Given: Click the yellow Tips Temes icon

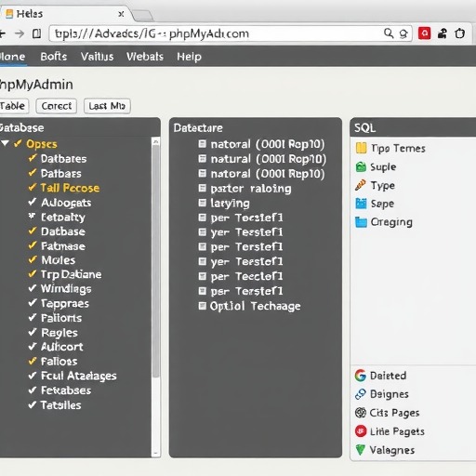Looking at the screenshot, I should click(361, 148).
